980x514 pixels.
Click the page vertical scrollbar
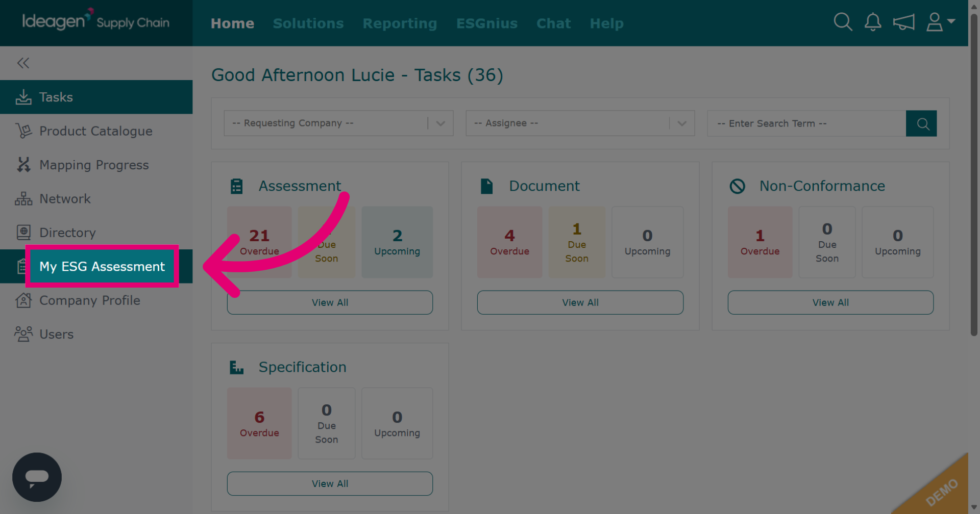click(974, 176)
